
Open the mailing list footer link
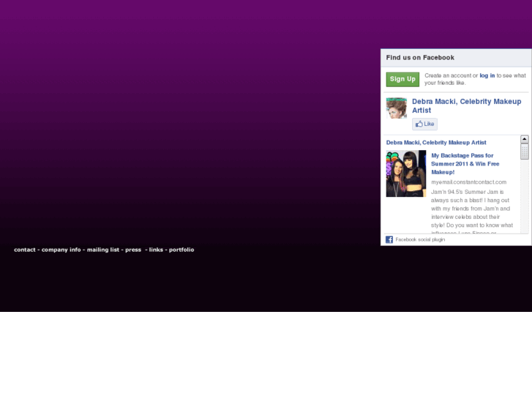[102, 250]
